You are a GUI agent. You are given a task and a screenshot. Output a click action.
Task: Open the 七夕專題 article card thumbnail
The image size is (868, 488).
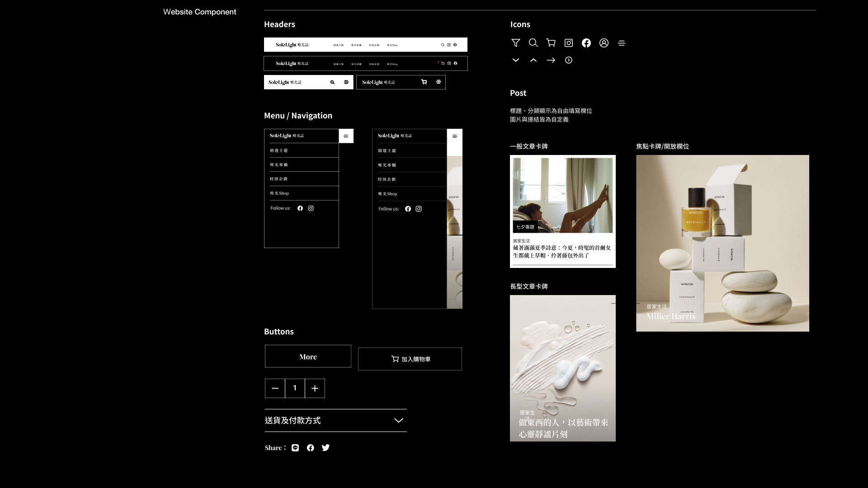[562, 195]
